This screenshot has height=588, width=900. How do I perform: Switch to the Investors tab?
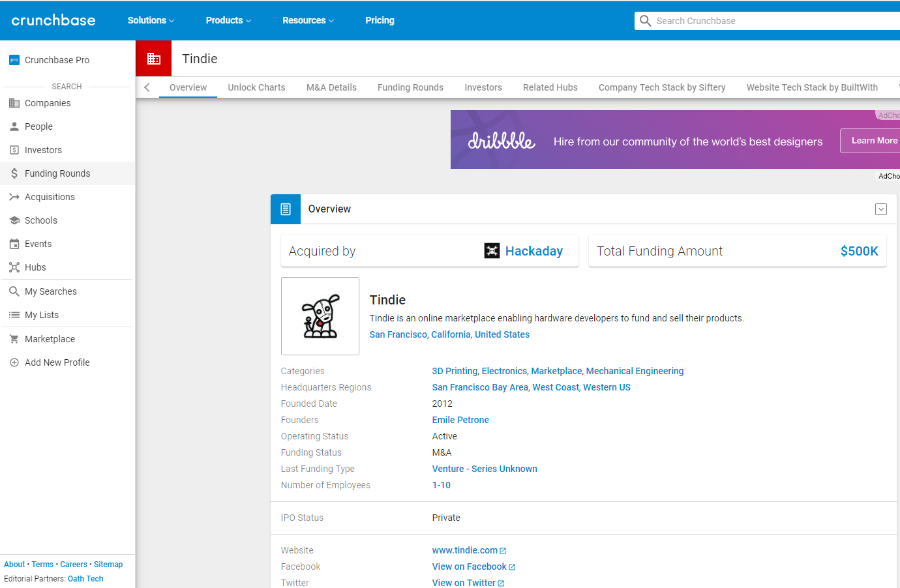pyautogui.click(x=483, y=87)
